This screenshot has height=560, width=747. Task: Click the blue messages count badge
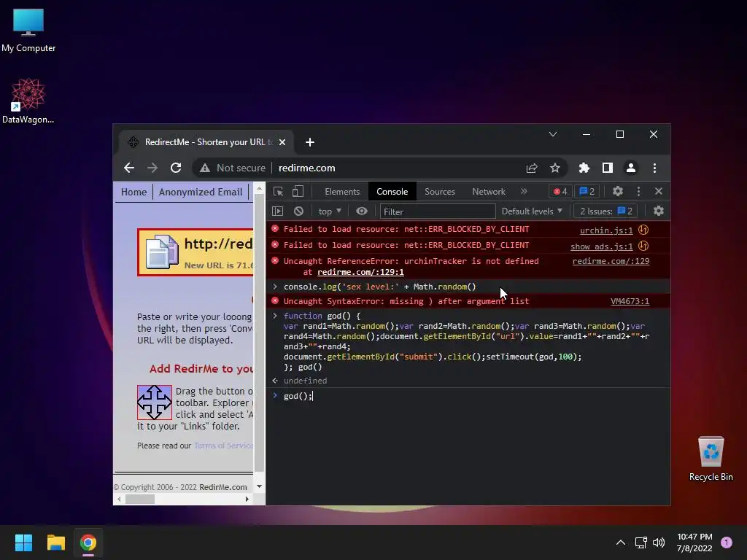click(587, 192)
